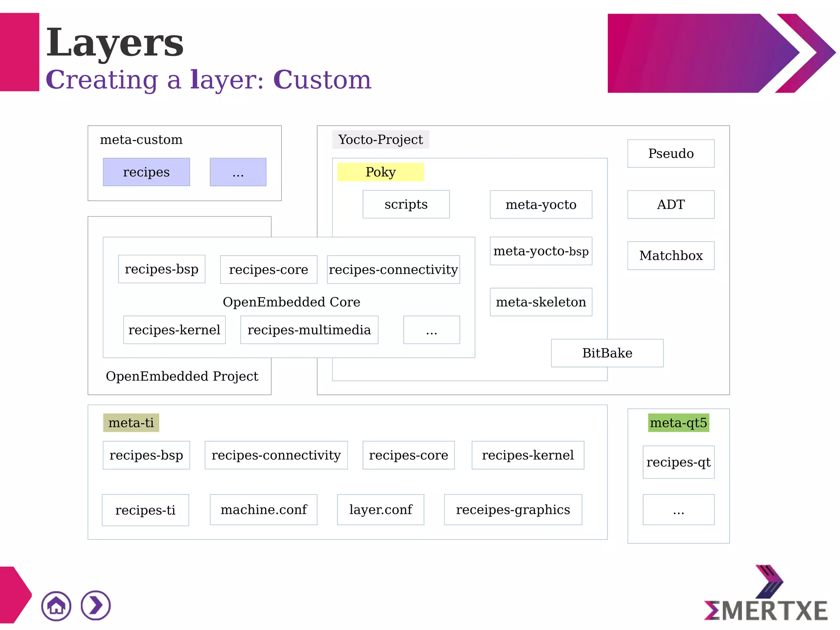Click the home navigation icon
This screenshot has width=840, height=630.
point(56,606)
